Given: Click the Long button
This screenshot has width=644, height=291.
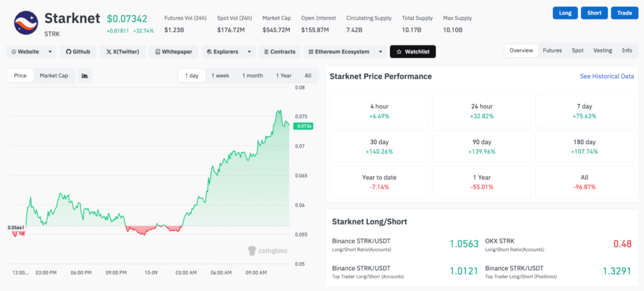Looking at the screenshot, I should pos(565,13).
